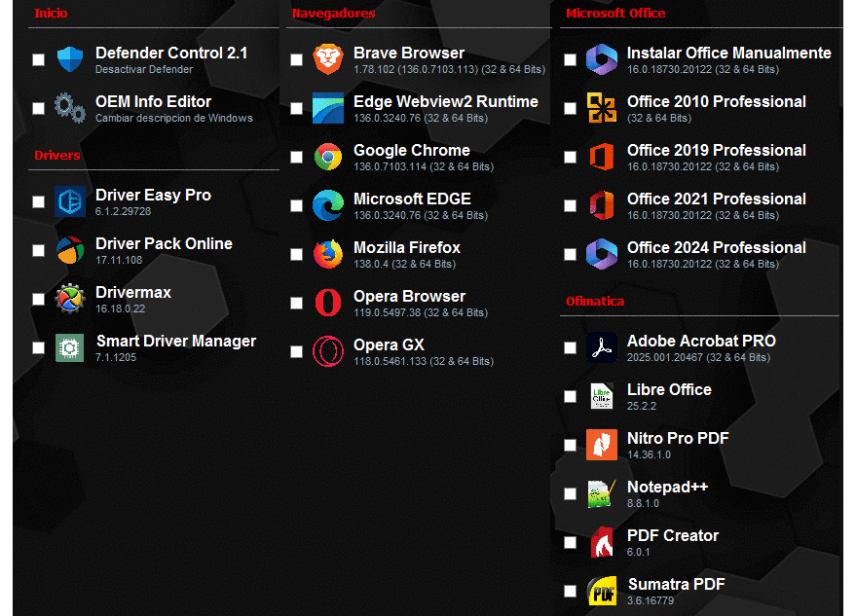Select the Mozilla Firefox icon
The image size is (856, 616).
click(328, 254)
